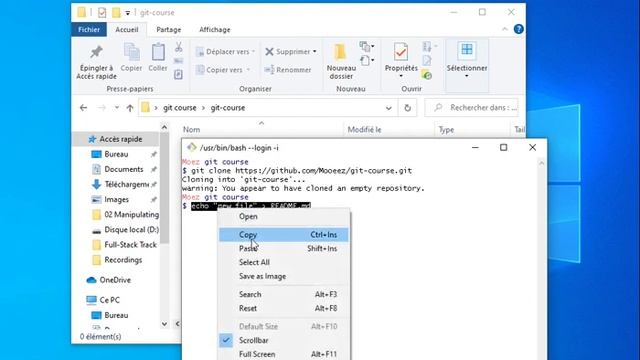Expand the Copier vers dropdown

point(248,70)
